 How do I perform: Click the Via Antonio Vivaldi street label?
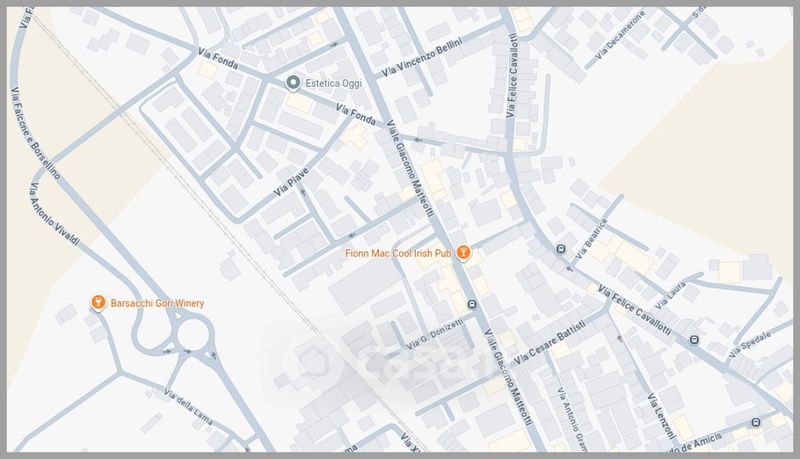55,214
